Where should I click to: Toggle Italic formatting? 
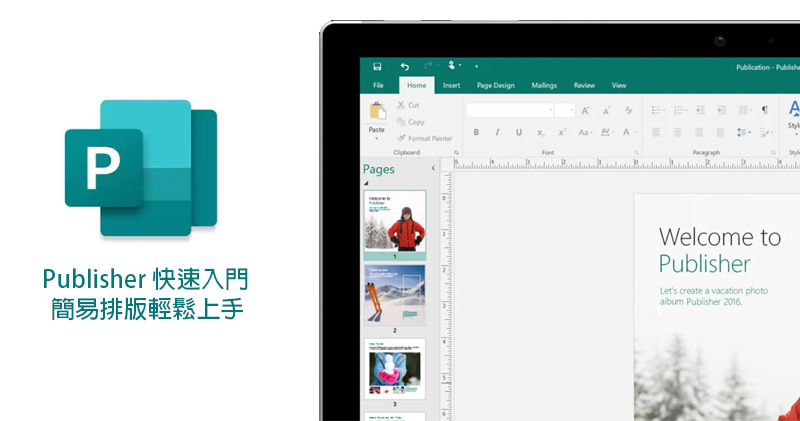pos(497,132)
